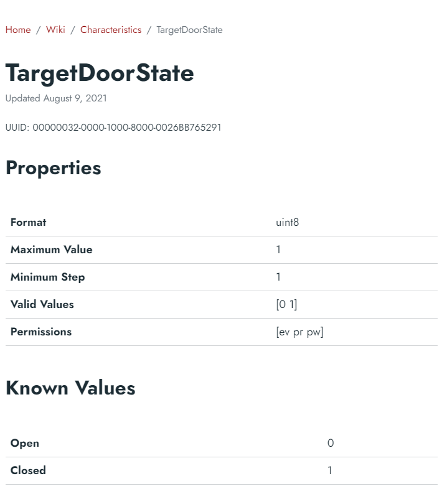
Task: Click the Closed known value label
Action: pyautogui.click(x=28, y=470)
